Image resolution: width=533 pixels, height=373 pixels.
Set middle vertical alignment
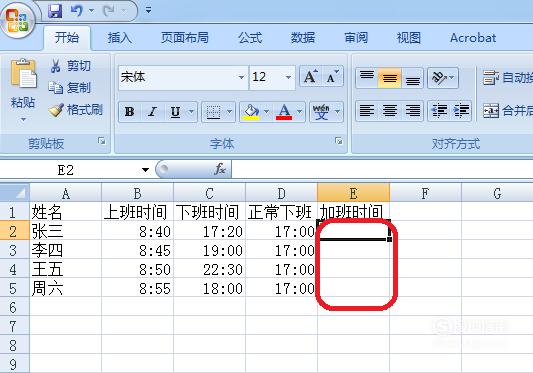(390, 78)
